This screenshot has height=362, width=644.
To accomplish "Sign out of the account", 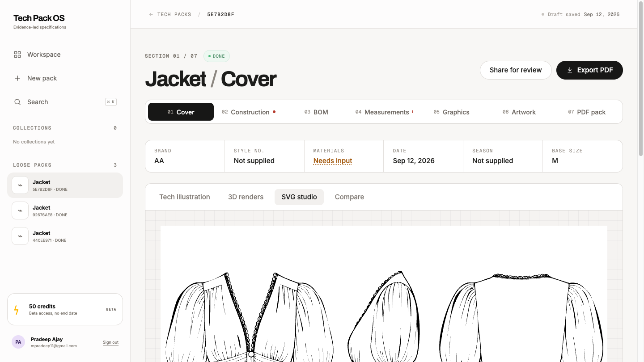I will pos(110,342).
